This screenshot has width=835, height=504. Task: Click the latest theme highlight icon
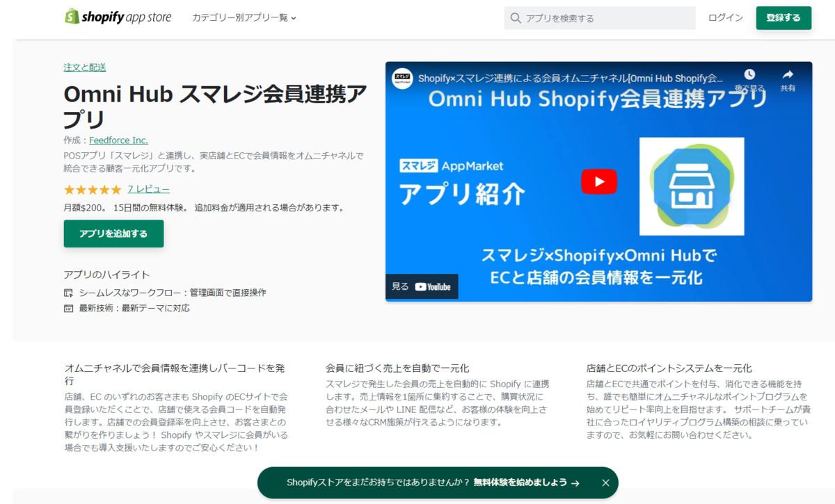pos(68,308)
